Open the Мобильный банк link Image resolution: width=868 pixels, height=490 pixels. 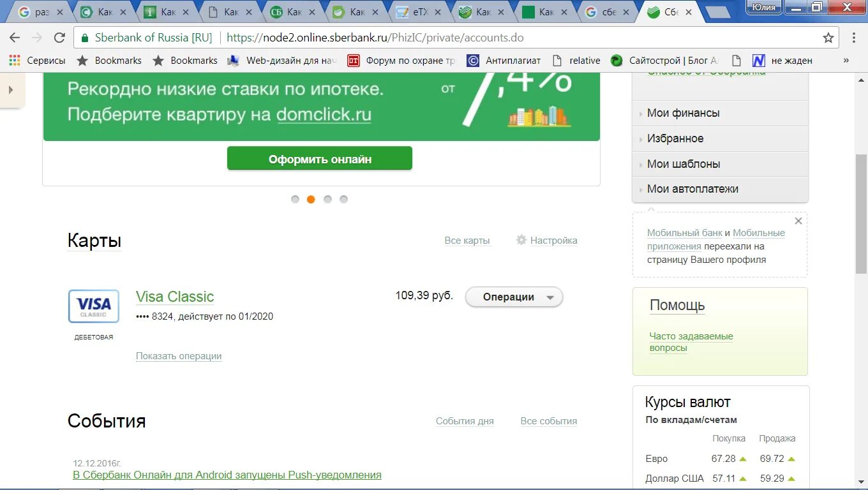pos(685,233)
